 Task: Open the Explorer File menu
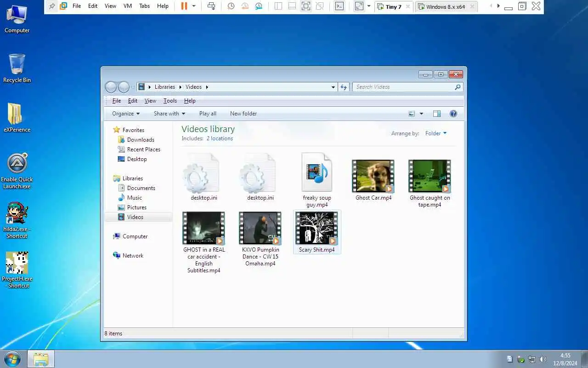[x=117, y=101]
